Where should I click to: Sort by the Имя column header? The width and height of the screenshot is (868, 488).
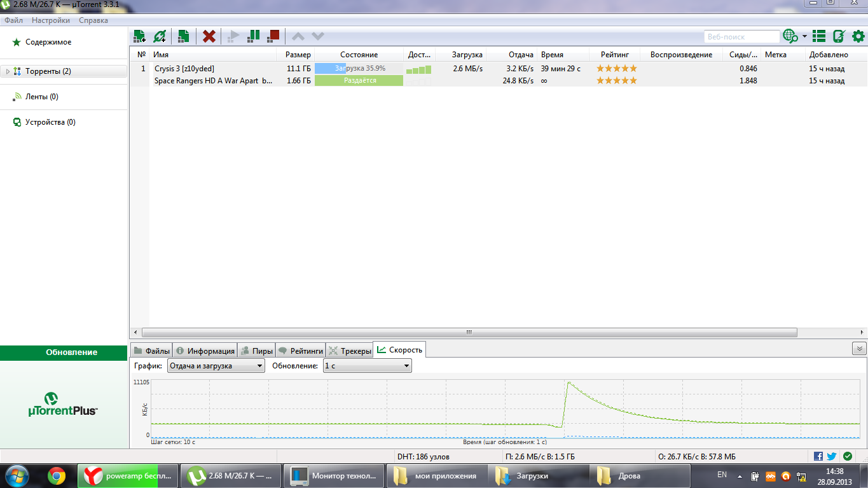coord(213,55)
